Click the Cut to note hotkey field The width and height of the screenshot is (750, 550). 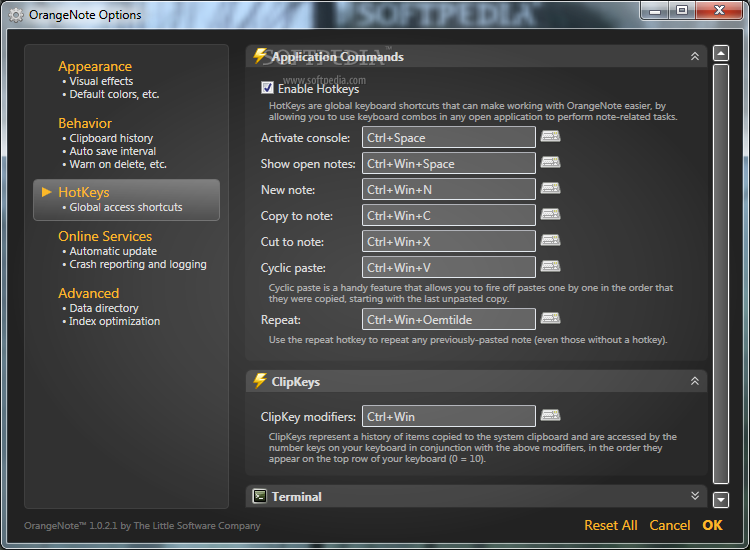(x=449, y=241)
